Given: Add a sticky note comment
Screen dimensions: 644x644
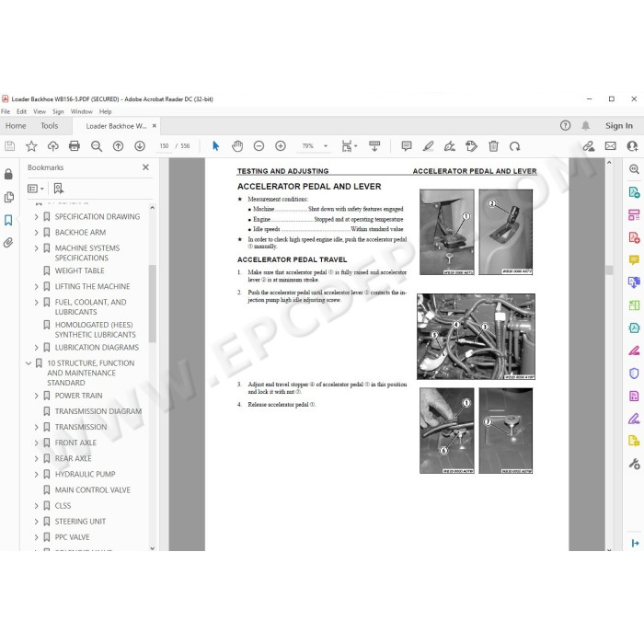Looking at the screenshot, I should 407,145.
